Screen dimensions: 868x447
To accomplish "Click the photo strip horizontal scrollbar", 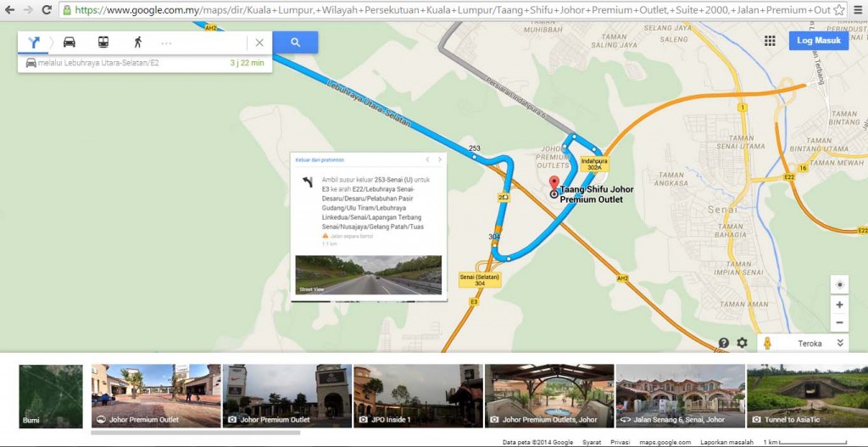I will (196, 433).
